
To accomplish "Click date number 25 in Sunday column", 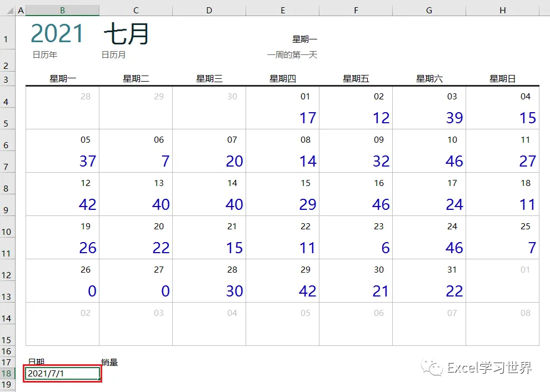I will point(526,227).
